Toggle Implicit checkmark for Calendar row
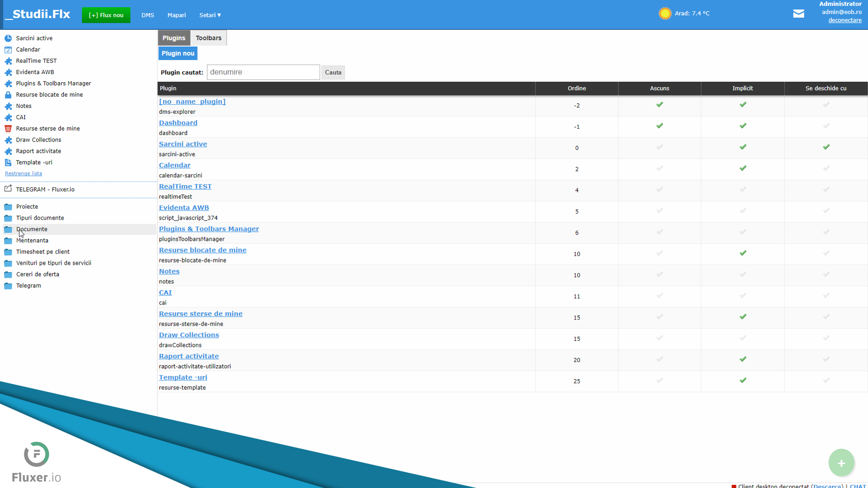 pos(743,169)
